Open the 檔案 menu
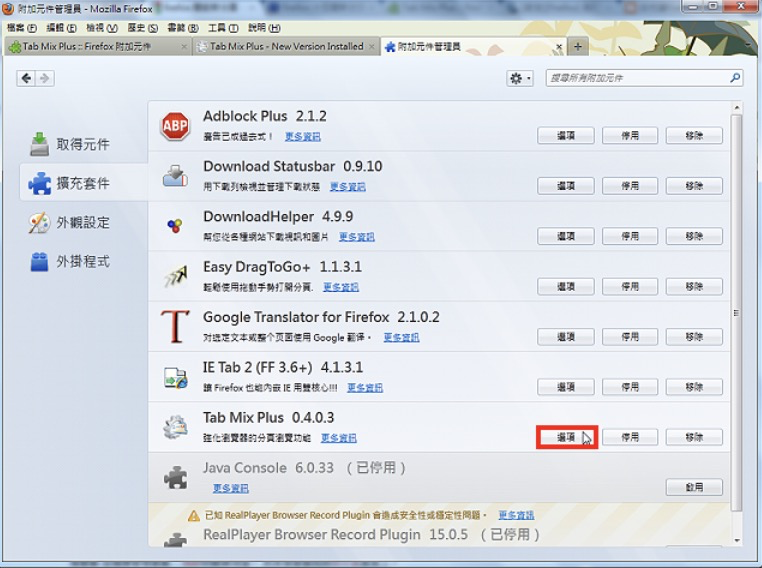 coord(22,28)
